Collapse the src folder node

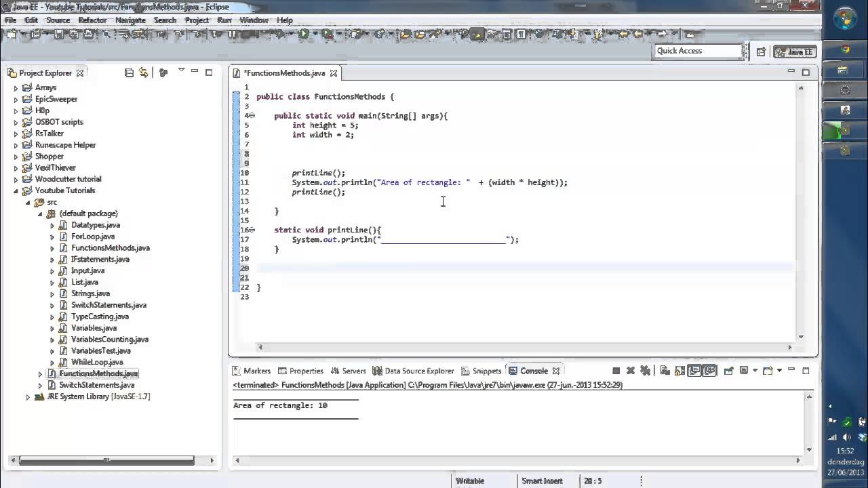(28, 203)
